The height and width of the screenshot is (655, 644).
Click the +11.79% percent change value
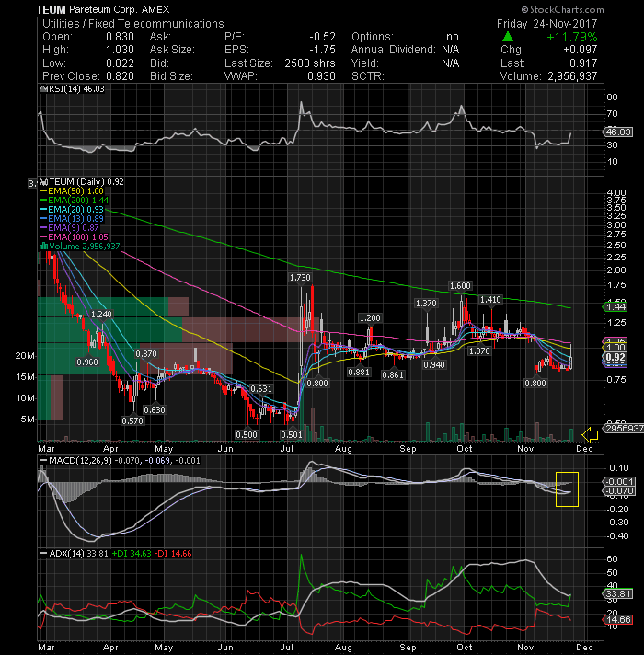(571, 37)
